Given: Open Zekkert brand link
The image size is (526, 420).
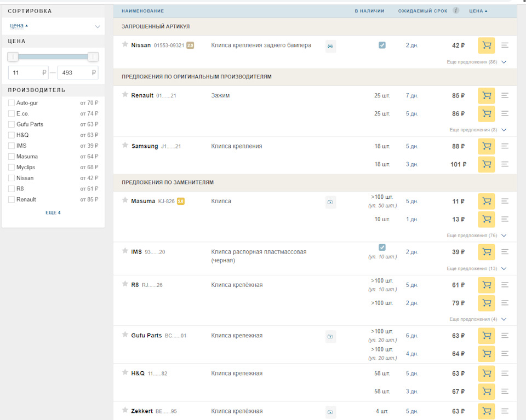Looking at the screenshot, I should [x=142, y=411].
